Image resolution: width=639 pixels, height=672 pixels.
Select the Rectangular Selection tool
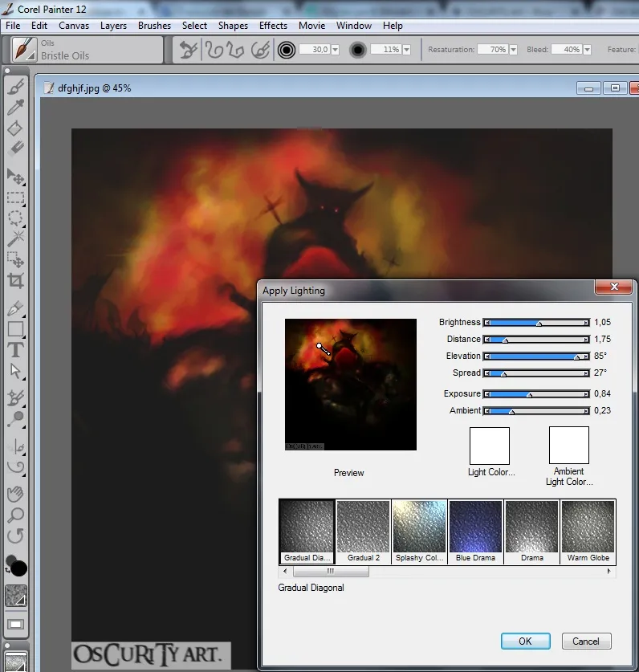15,198
